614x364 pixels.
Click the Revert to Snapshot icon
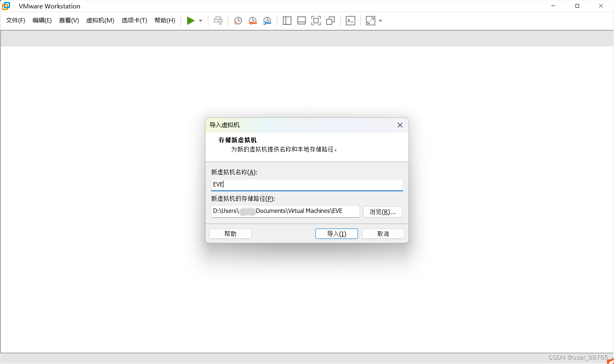tap(252, 21)
